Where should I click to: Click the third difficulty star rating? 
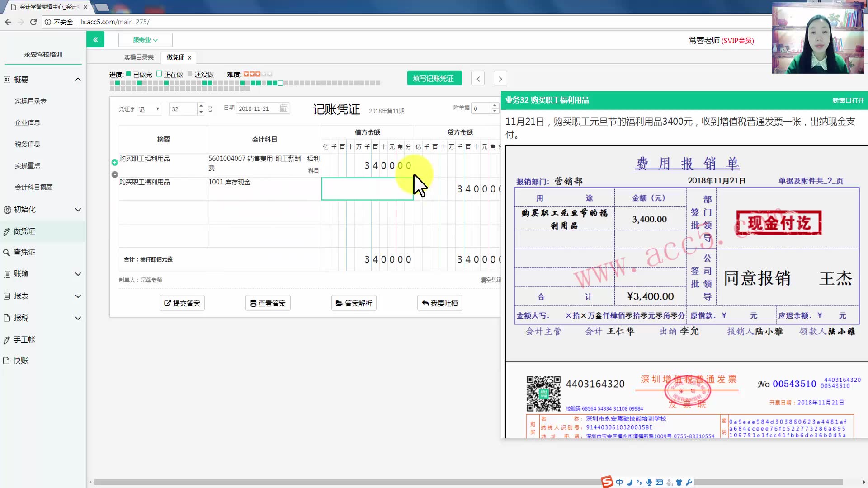[258, 74]
